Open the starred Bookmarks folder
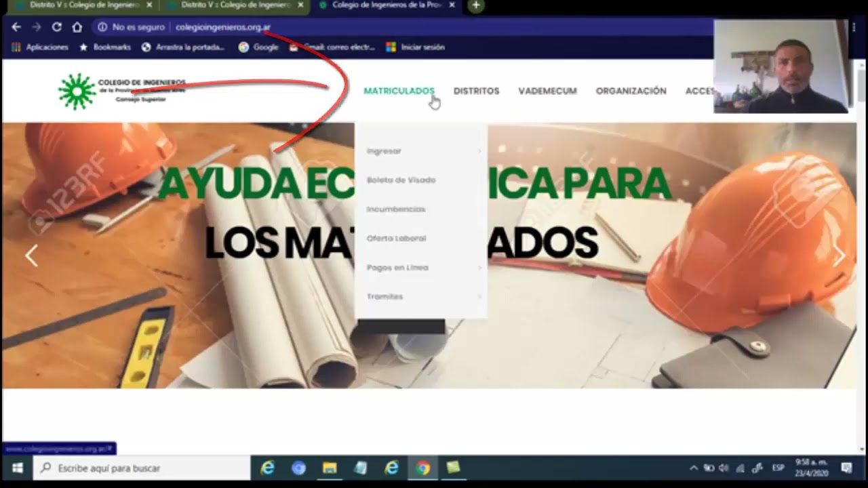This screenshot has width=868, height=488. pos(105,47)
